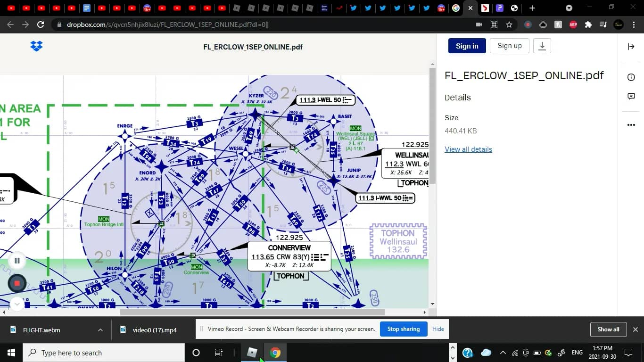Open a new browser tab with plus icon
The image size is (644, 362).
[532, 8]
